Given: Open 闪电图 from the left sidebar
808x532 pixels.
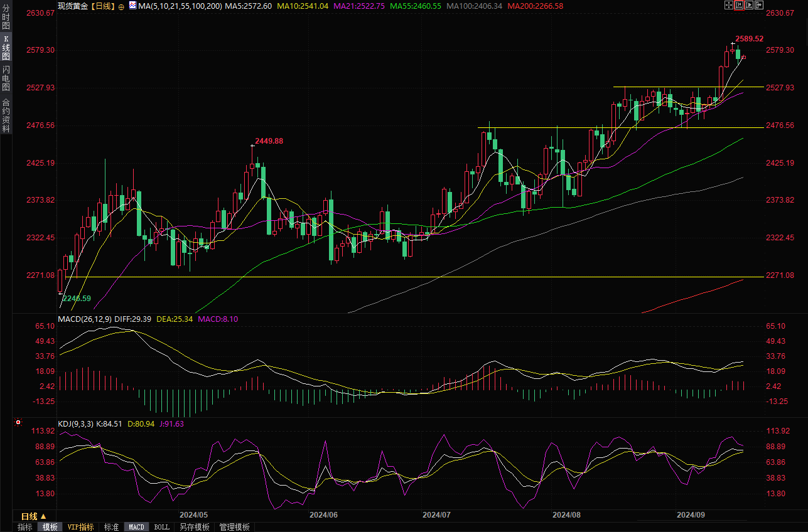Looking at the screenshot, I should point(6,78).
